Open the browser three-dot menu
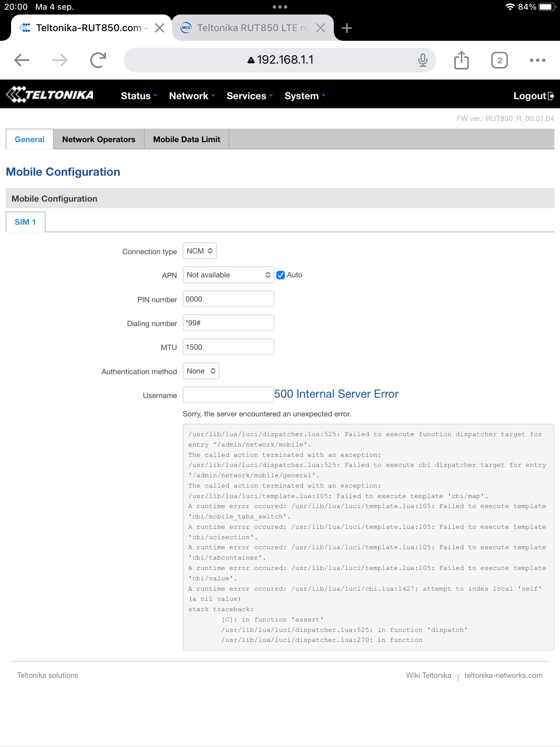The image size is (560, 747). [x=538, y=60]
